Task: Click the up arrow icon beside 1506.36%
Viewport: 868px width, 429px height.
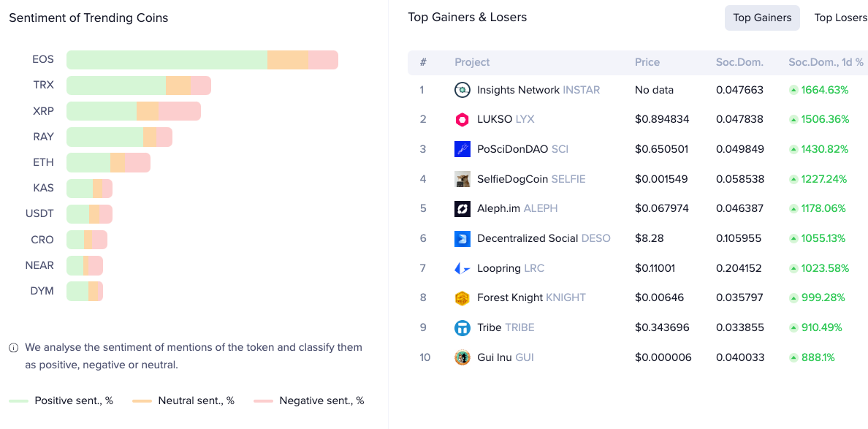Action: 793,119
